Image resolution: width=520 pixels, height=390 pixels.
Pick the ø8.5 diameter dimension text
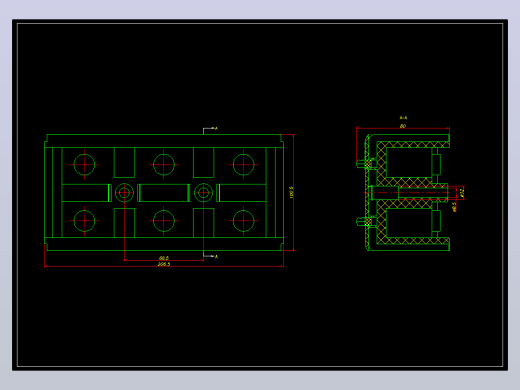[x=454, y=207]
